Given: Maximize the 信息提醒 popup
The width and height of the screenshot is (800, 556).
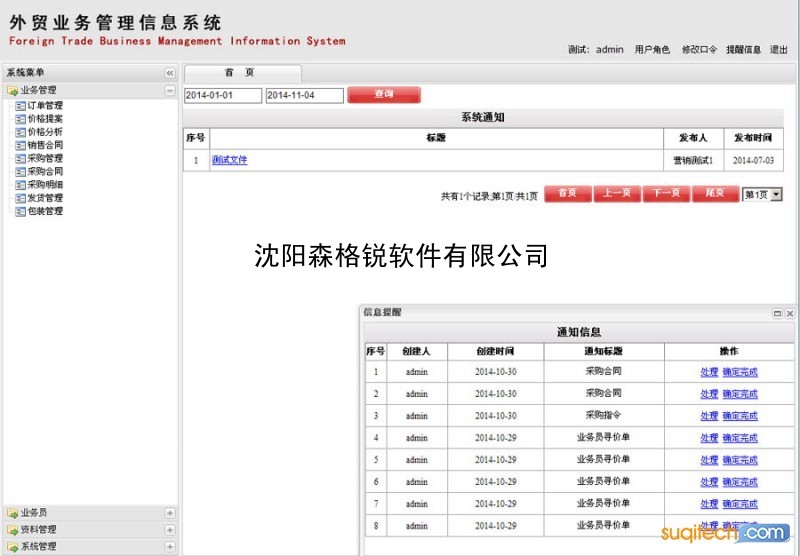Looking at the screenshot, I should coord(778,314).
